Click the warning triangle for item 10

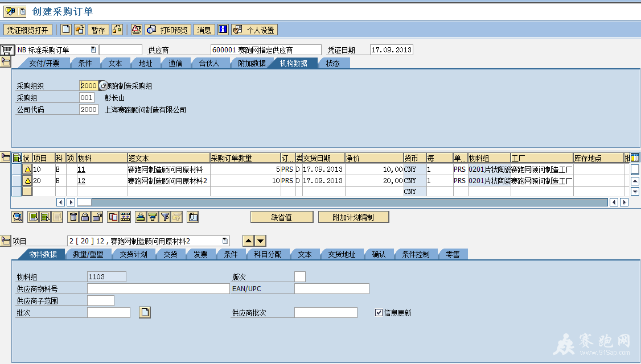(27, 169)
